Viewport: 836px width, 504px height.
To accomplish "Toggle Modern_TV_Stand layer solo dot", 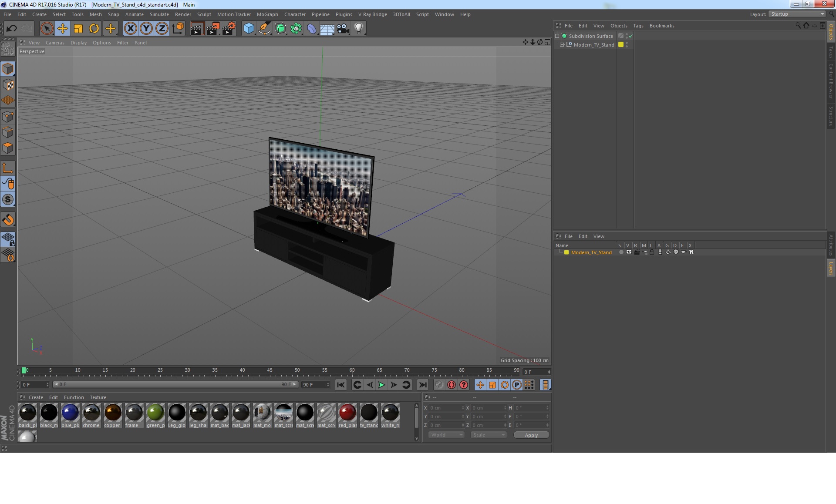I will point(621,252).
